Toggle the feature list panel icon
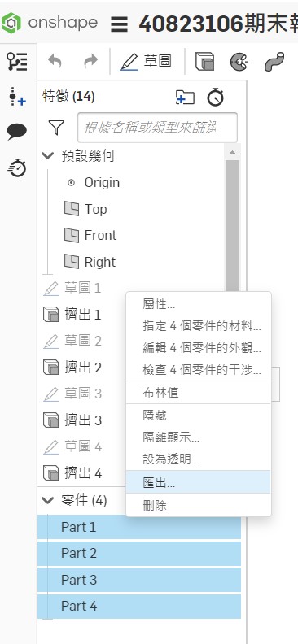 [x=17, y=62]
